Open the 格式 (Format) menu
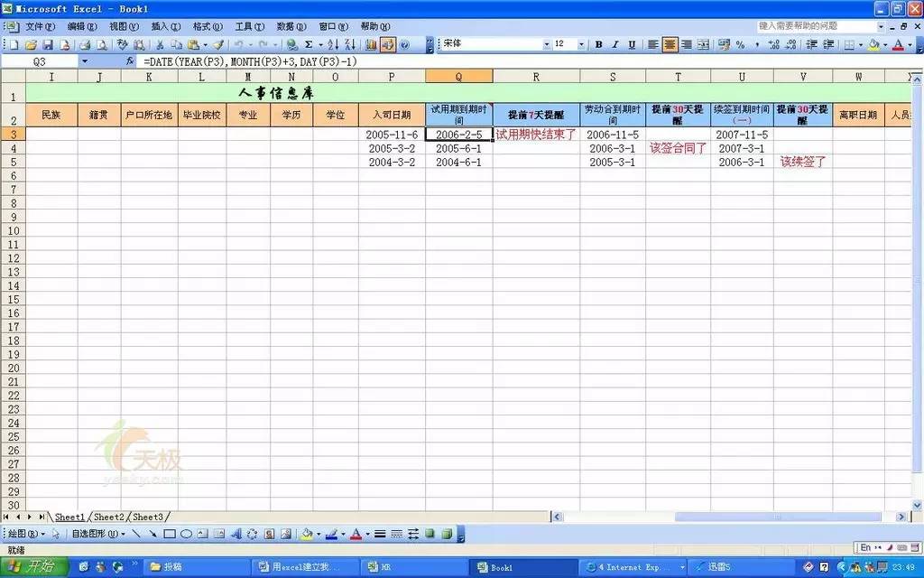This screenshot has width=924, height=578. coord(207,27)
